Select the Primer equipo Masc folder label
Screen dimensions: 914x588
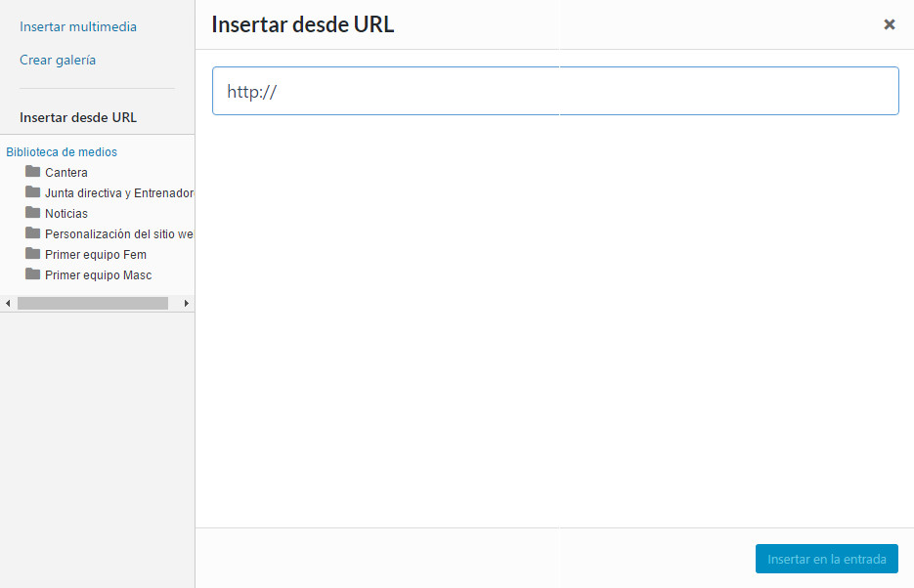99,275
